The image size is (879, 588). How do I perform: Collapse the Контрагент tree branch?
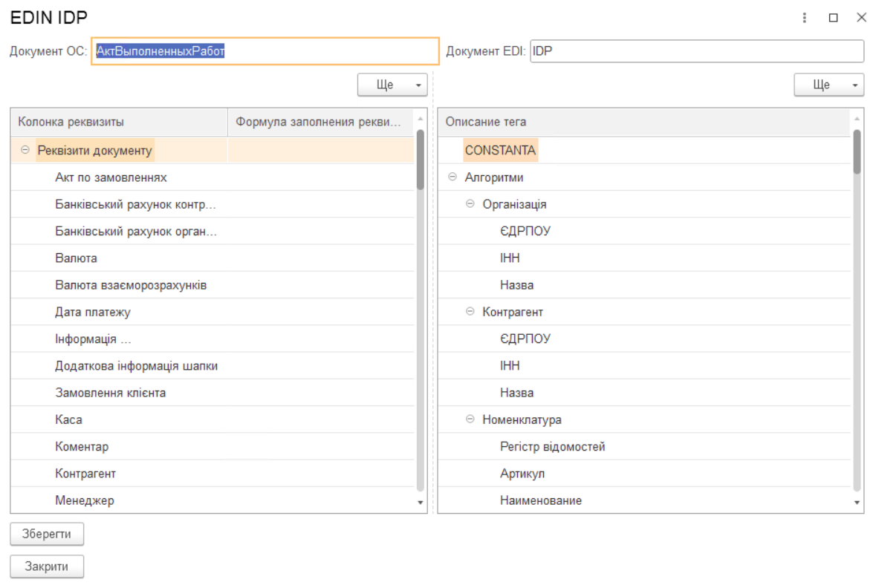pyautogui.click(x=470, y=312)
